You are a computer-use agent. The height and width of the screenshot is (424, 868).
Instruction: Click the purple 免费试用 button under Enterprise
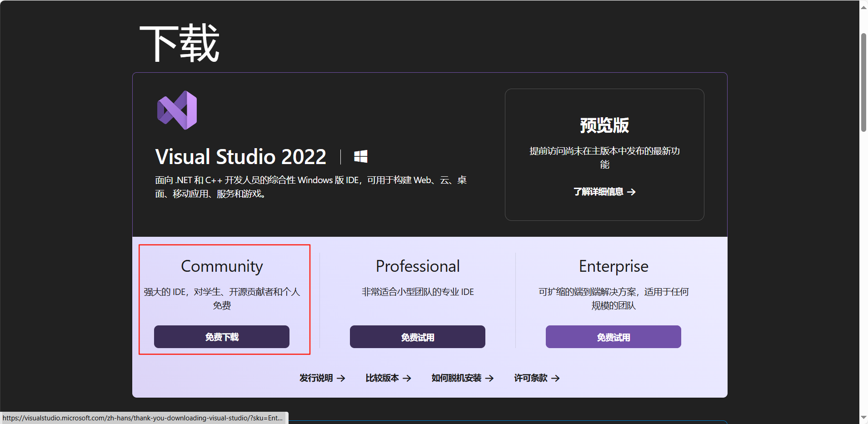pos(613,337)
